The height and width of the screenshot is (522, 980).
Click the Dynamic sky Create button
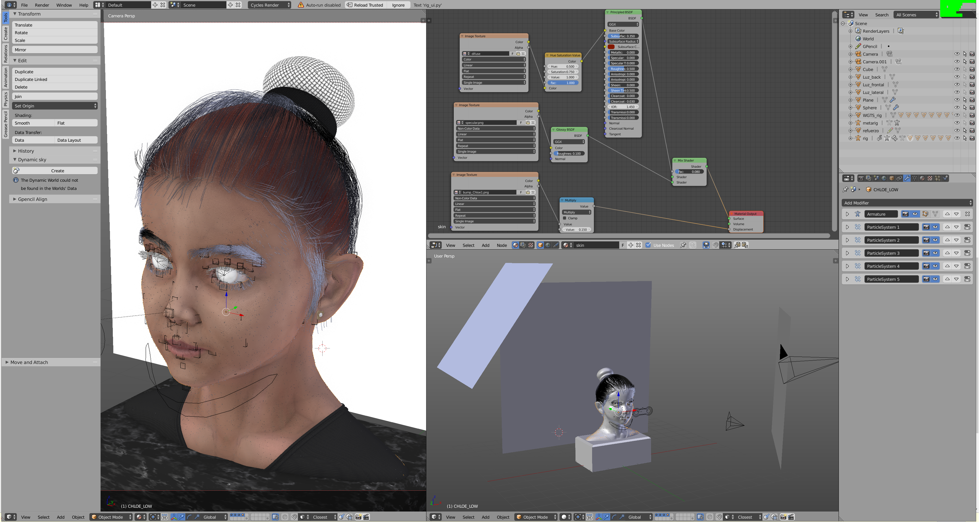click(57, 171)
